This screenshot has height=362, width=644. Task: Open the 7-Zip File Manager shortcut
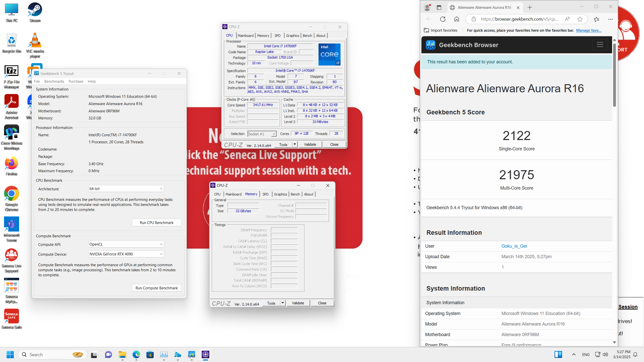point(12,76)
